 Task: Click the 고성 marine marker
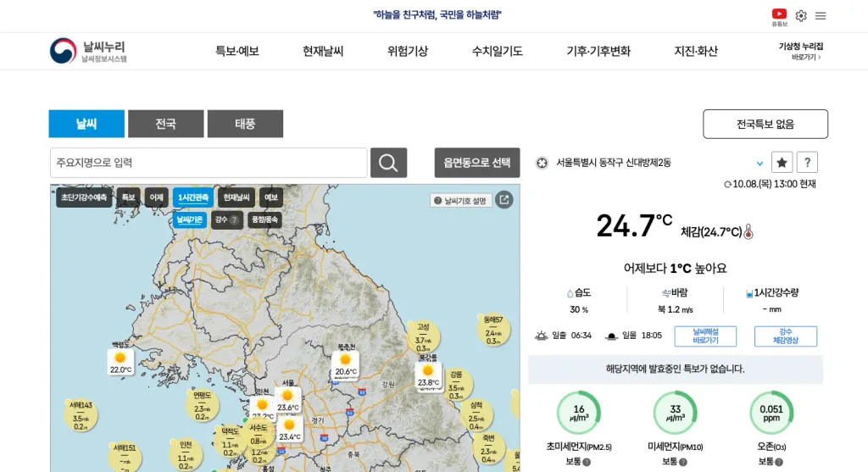tap(424, 337)
